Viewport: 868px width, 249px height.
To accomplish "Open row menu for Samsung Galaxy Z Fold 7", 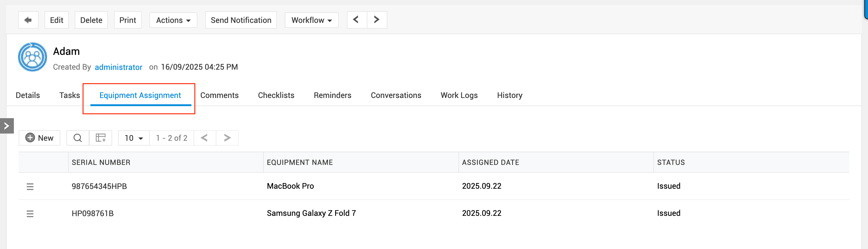I will [30, 213].
